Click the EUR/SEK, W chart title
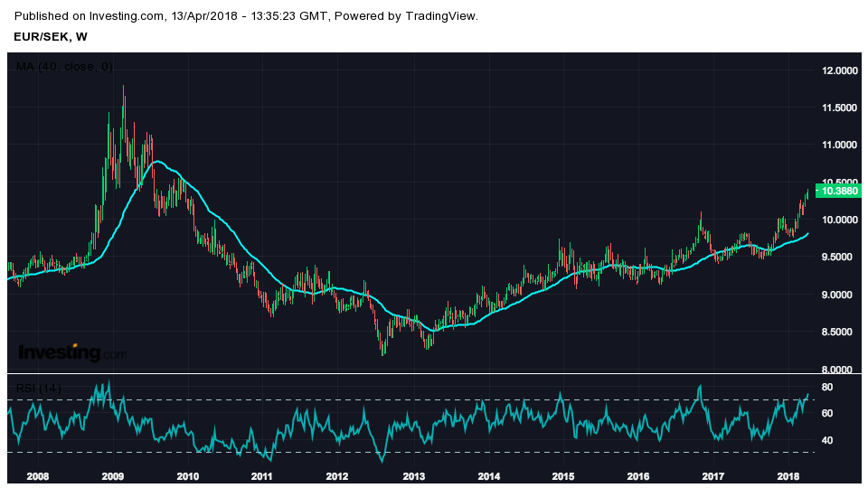 point(52,36)
